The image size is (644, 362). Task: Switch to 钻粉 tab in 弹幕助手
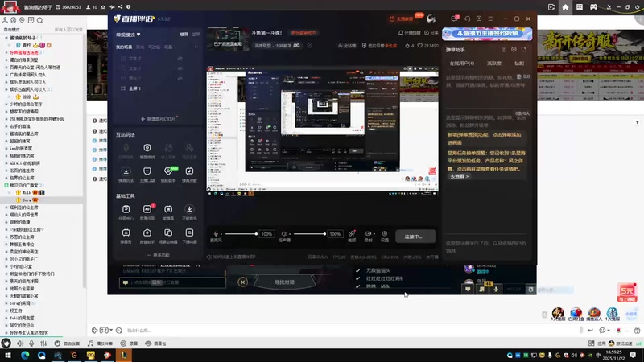(519, 64)
